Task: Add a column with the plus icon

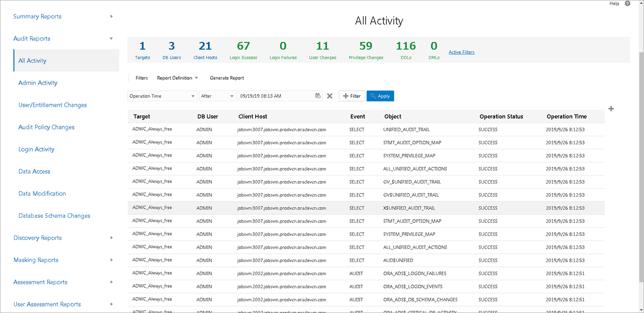Action: tap(611, 109)
